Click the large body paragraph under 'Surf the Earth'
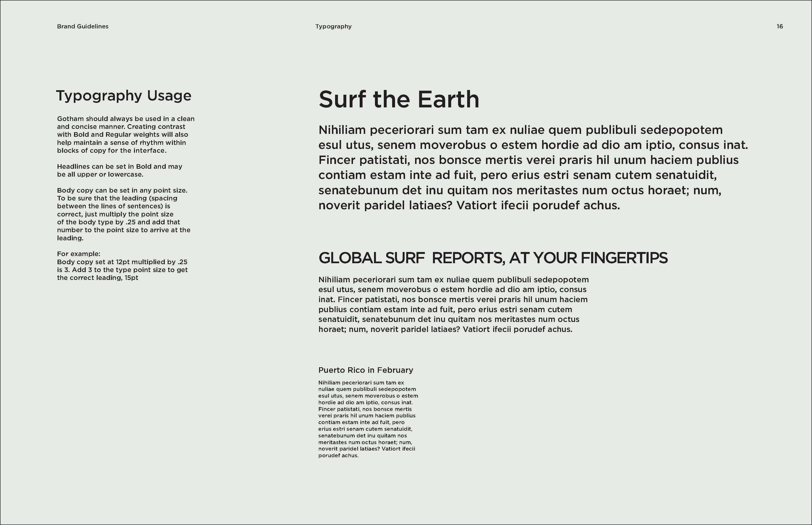Viewport: 812px width, 525px height. pyautogui.click(x=533, y=167)
